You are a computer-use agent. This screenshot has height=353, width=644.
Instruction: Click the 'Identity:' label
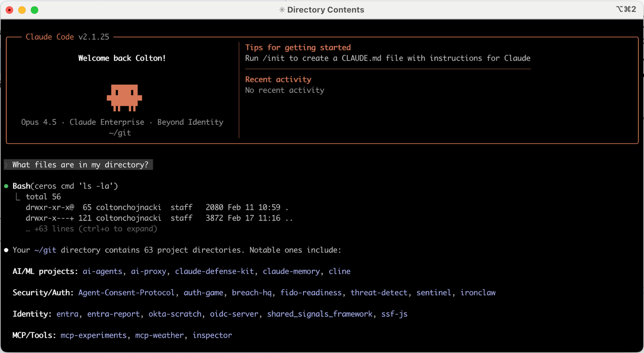click(32, 314)
